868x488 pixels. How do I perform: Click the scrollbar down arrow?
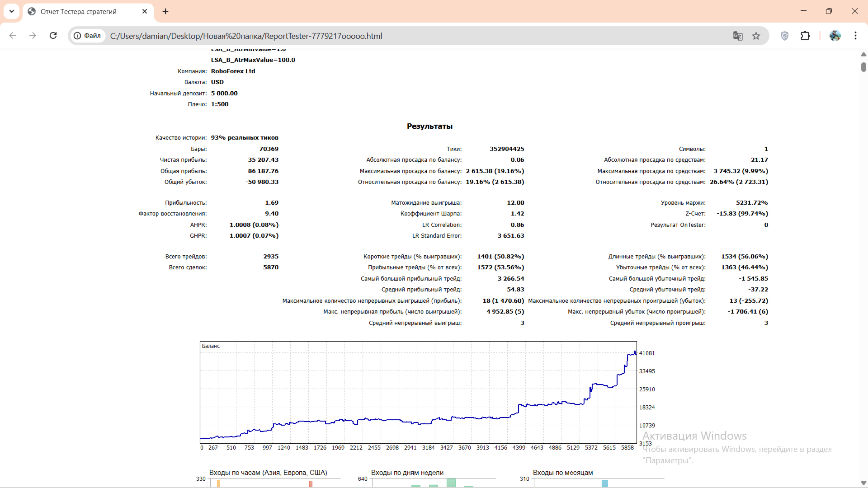[863, 483]
